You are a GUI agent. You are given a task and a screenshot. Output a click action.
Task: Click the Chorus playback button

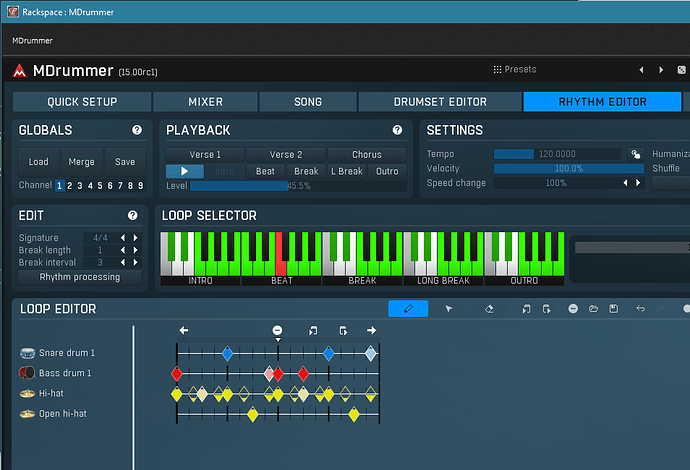[367, 154]
